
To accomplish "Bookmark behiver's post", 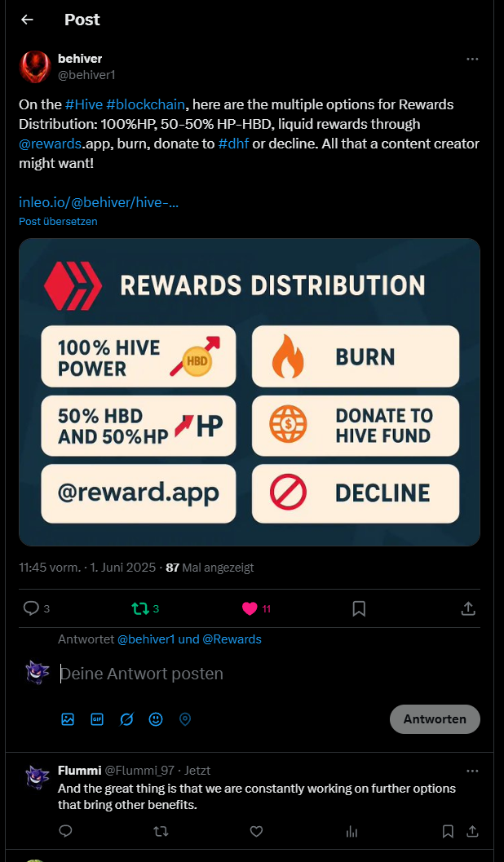I will (x=359, y=608).
